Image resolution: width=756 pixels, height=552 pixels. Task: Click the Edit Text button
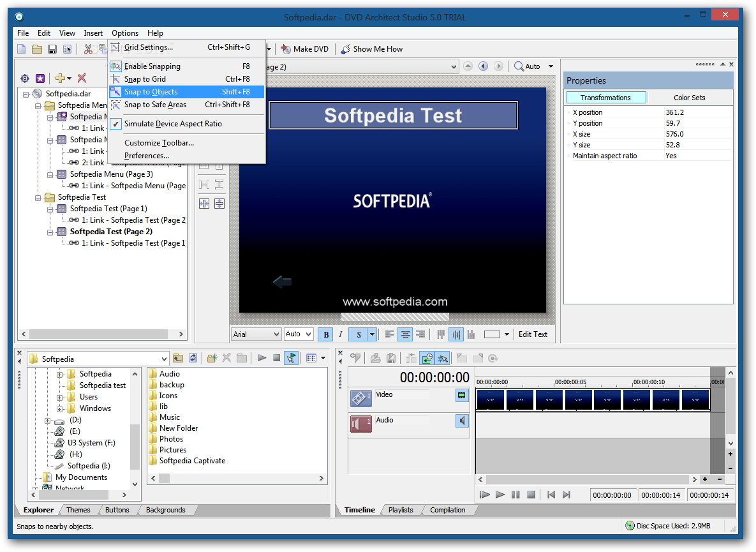tap(533, 334)
